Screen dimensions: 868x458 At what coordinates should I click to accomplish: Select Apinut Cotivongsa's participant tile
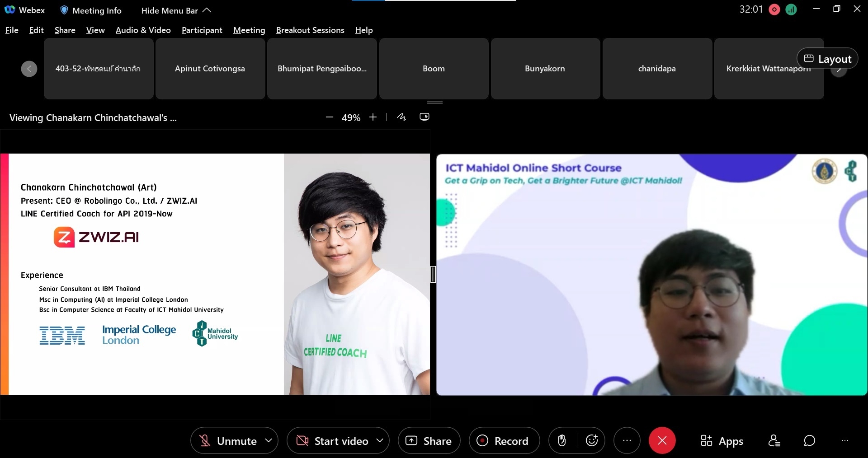point(210,69)
